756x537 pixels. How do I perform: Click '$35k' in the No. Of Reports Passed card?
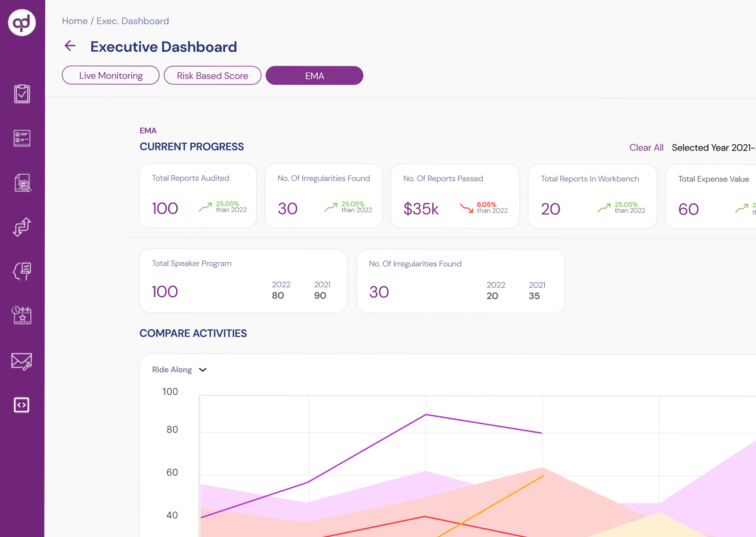(x=421, y=209)
